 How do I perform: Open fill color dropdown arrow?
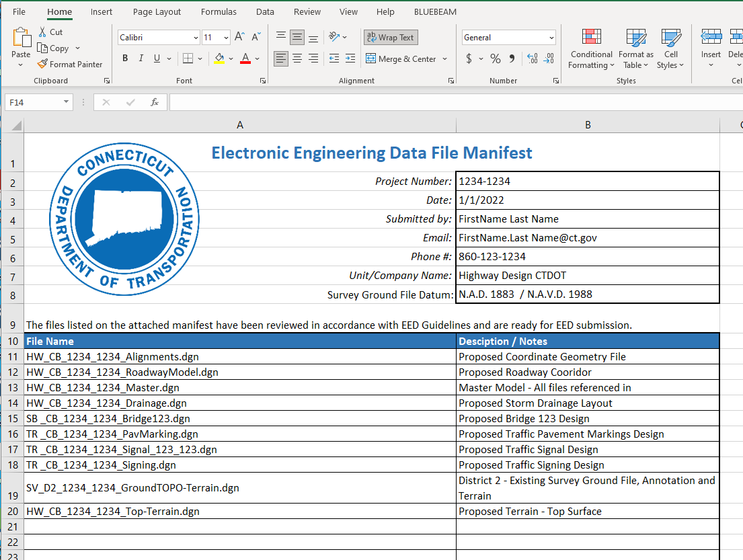(x=231, y=58)
